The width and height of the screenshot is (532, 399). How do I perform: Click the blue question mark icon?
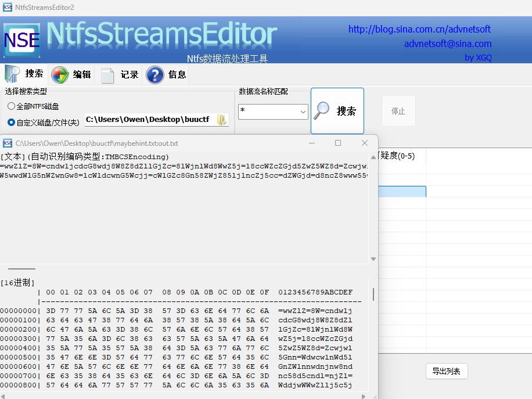155,75
